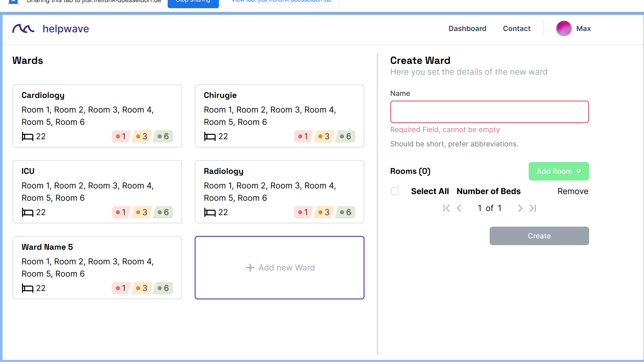Click the tab sharing icon at top left
Image resolution: width=644 pixels, height=362 pixels.
click(13, 1)
